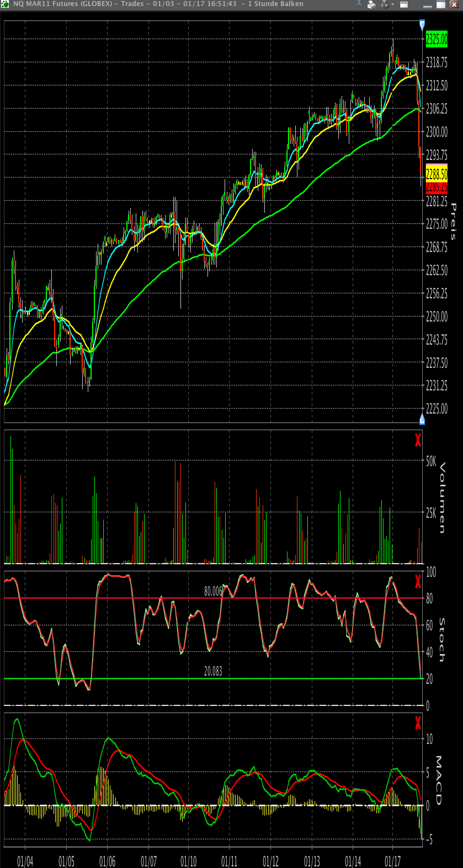Click the green 2325.00 price label

pyautogui.click(x=437, y=39)
